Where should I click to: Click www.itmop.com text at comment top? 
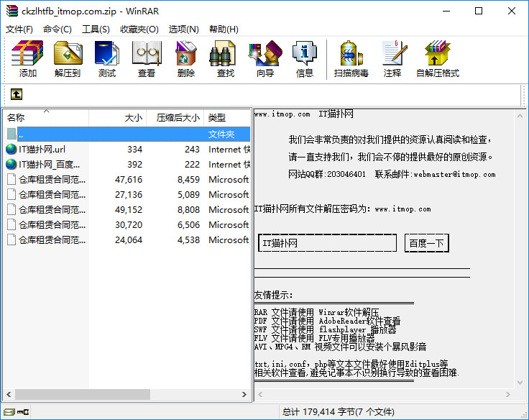point(282,114)
